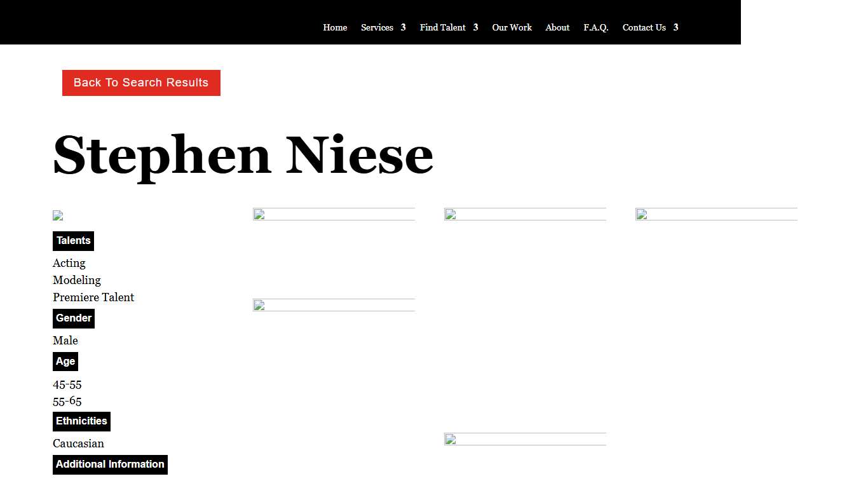Viewport: 868px width, 488px height.
Task: Expand the Services dropdown menu
Action: 377,27
